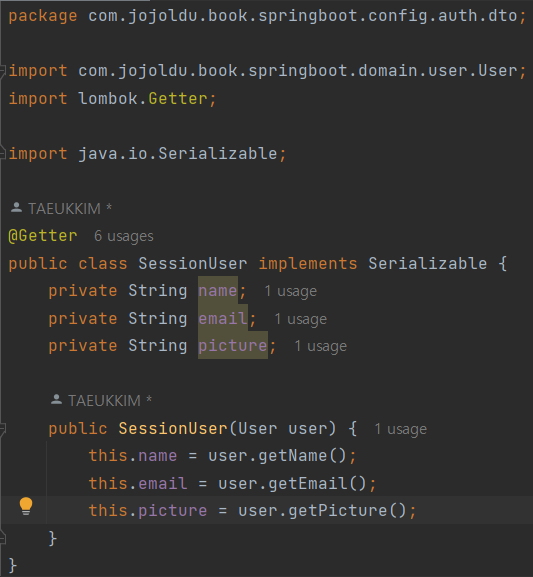Click the fold marker at the end of imports
Image resolution: width=533 pixels, height=577 pixels.
pyautogui.click(x=2, y=153)
